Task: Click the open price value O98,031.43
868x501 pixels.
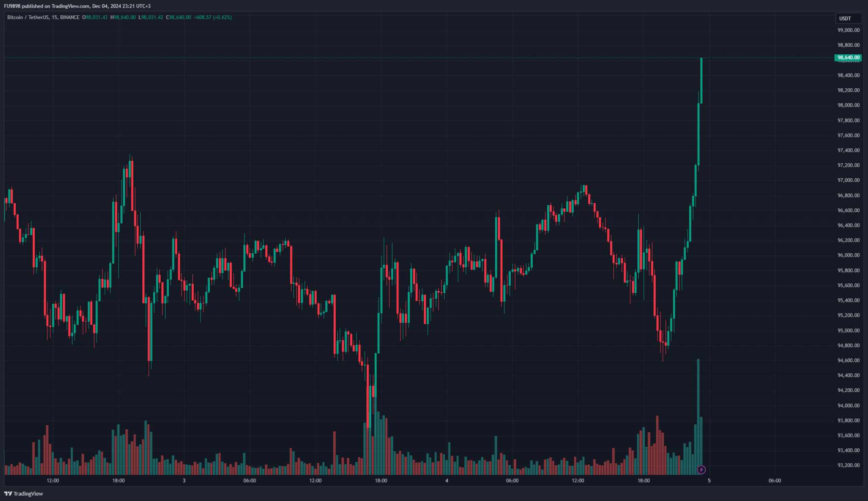Action: (95, 17)
